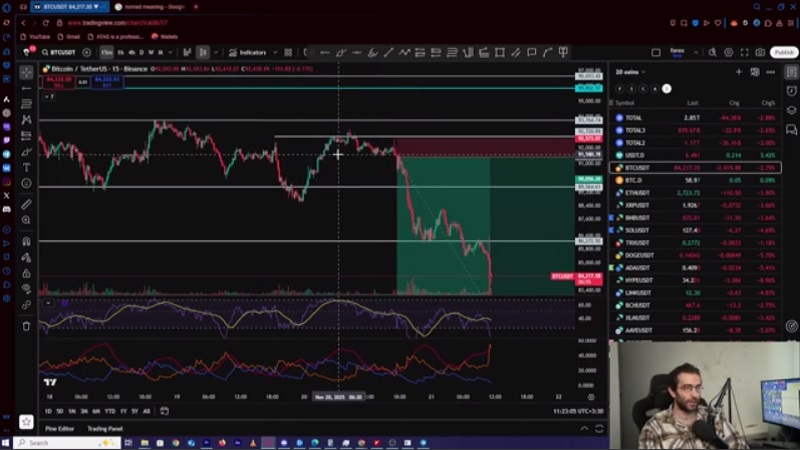Click the Publish button
This screenshot has height=450, width=800.
(782, 52)
